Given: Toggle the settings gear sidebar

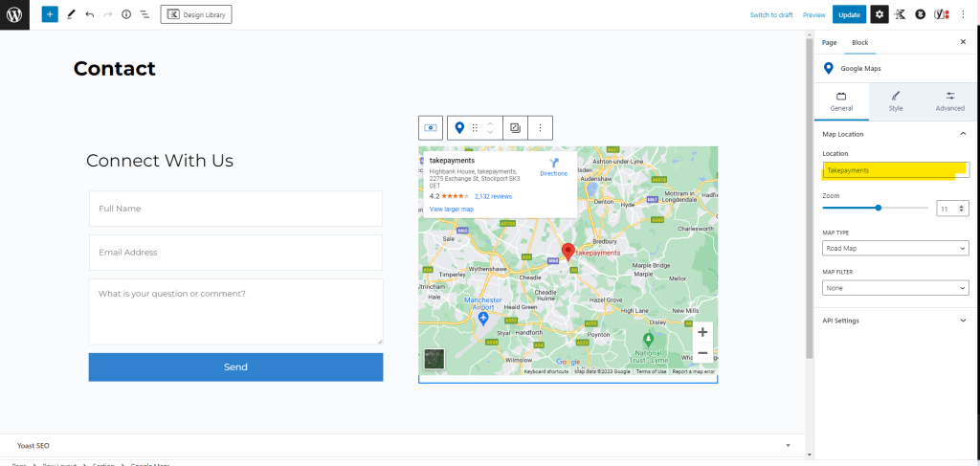Looking at the screenshot, I should click(x=879, y=14).
